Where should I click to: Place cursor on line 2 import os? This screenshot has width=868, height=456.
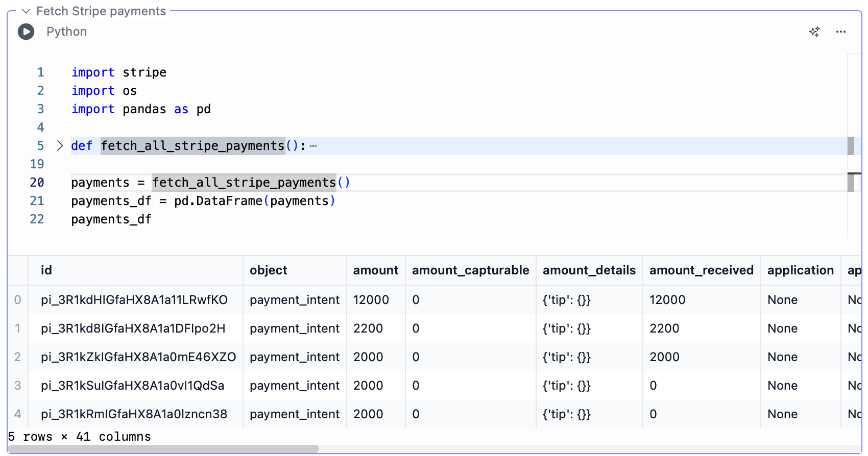104,91
